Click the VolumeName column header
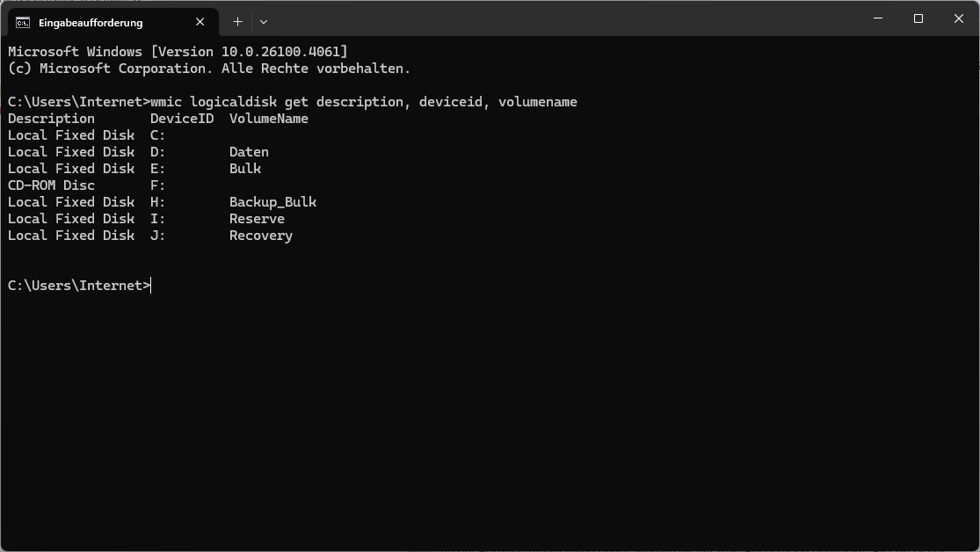Image resolution: width=980 pixels, height=552 pixels. (269, 119)
